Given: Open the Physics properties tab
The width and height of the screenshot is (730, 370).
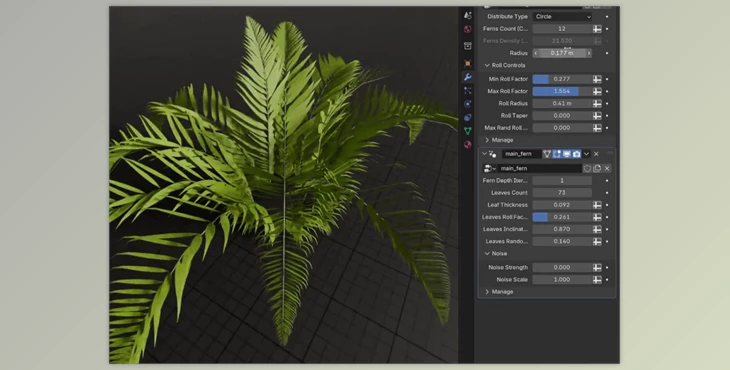Looking at the screenshot, I should (468, 104).
